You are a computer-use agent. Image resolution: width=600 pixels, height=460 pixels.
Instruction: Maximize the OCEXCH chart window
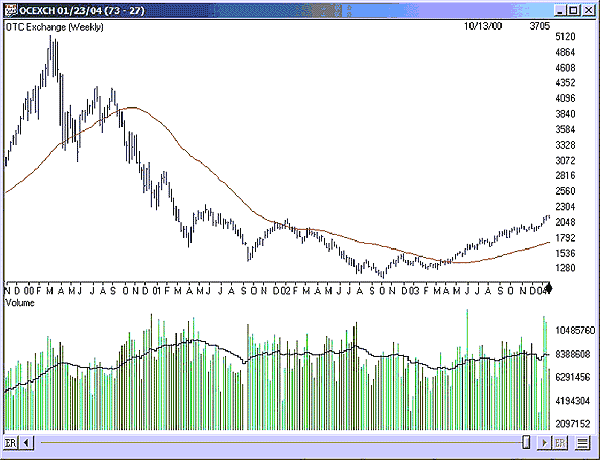[574, 10]
